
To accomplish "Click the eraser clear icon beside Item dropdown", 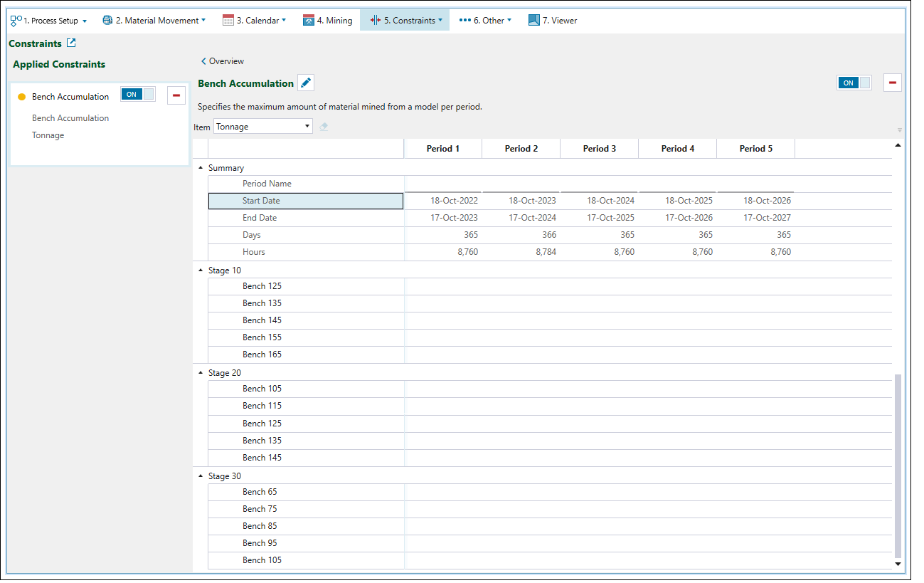I will (324, 127).
